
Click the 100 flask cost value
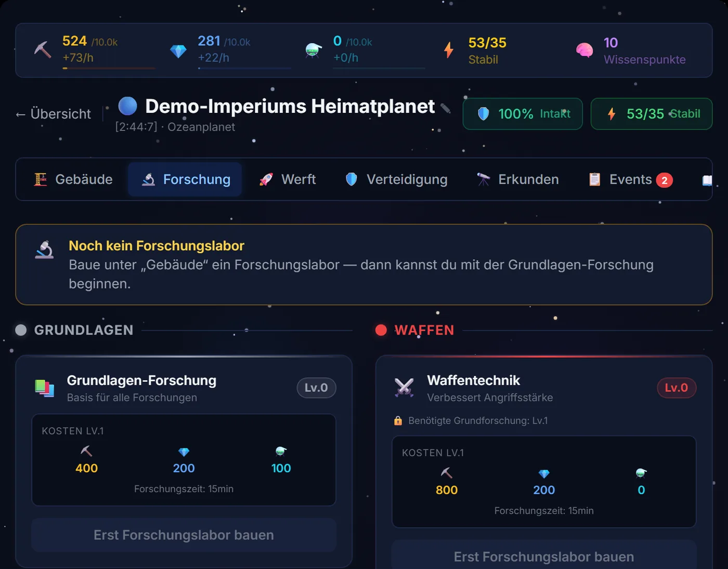(x=281, y=468)
